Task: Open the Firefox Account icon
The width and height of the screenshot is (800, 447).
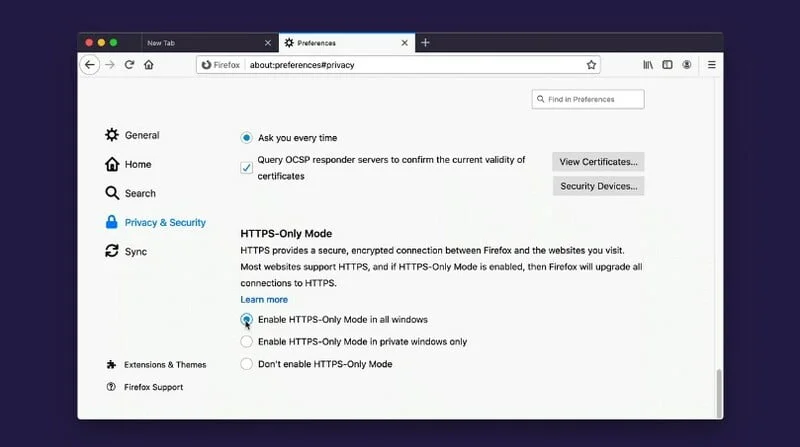Action: pos(687,65)
